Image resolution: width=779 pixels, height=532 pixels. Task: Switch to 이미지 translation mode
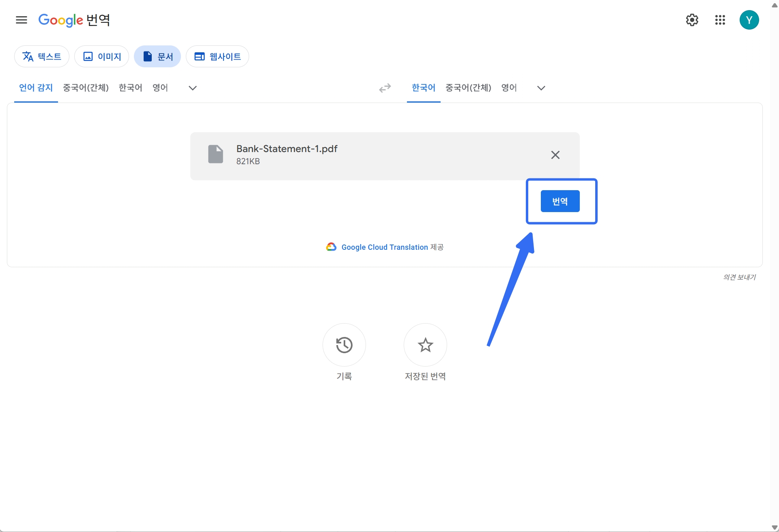[102, 56]
